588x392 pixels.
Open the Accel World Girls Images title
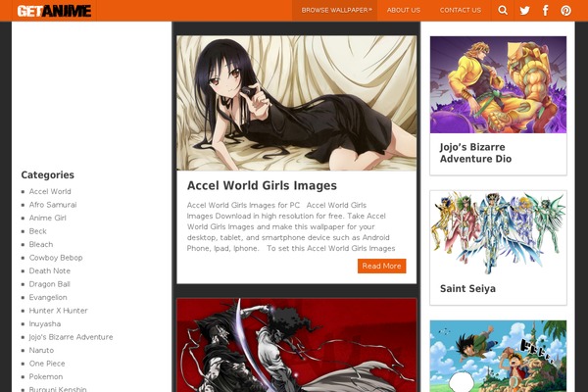point(262,185)
